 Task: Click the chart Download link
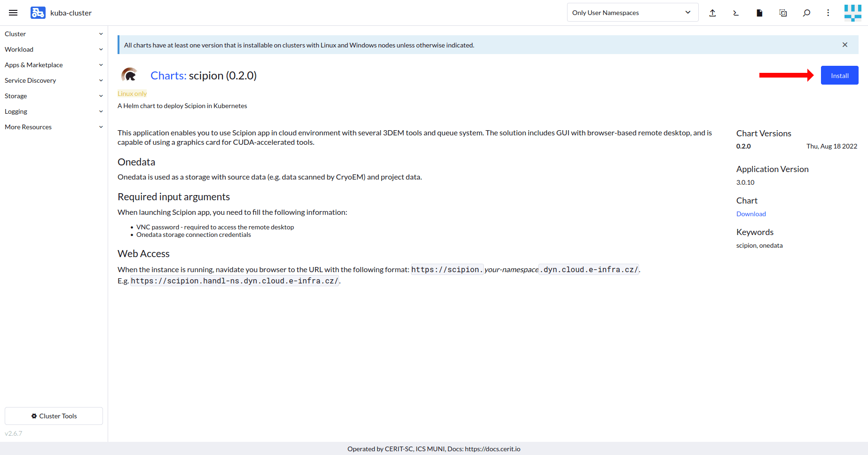point(751,214)
